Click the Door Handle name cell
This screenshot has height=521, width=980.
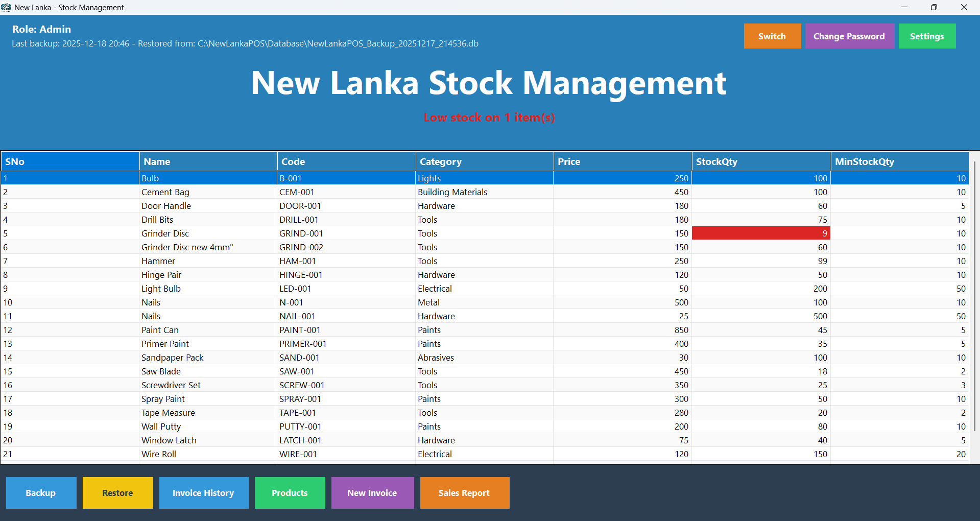[208, 206]
